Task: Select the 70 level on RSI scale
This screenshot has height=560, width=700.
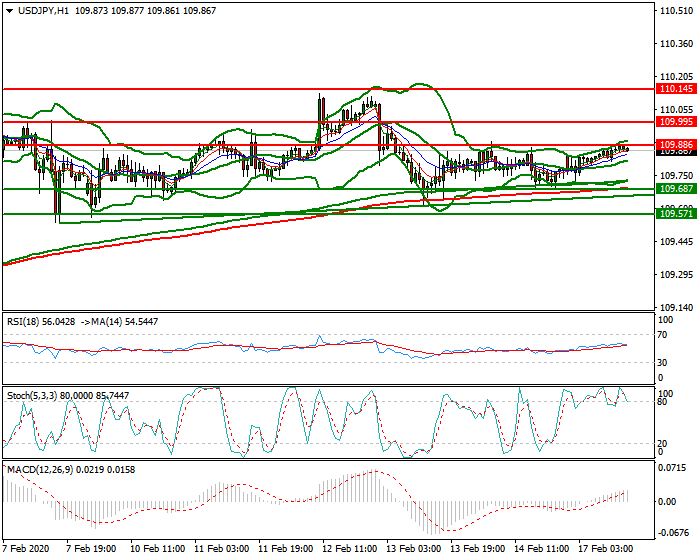Action: point(662,335)
